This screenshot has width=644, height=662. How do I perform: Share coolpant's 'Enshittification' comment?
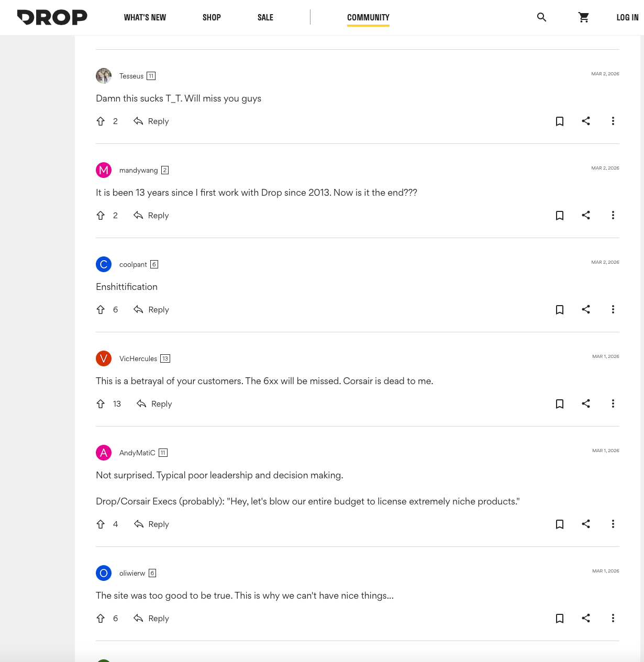[x=586, y=309]
